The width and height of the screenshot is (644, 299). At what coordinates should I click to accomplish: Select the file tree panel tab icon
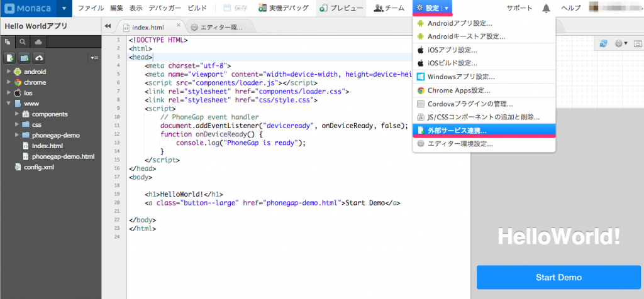click(8, 41)
